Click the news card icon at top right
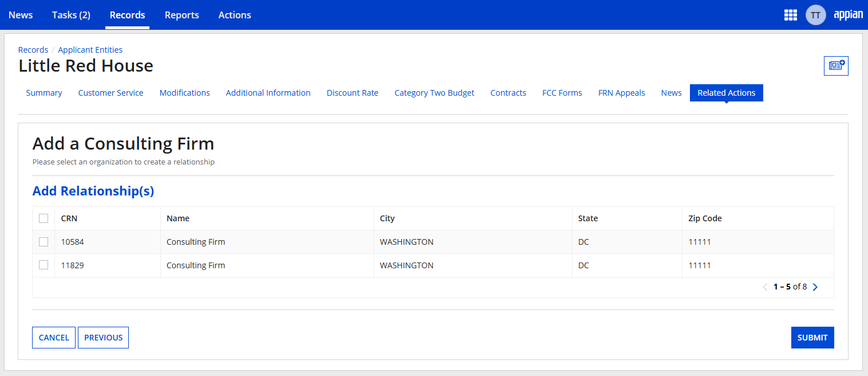This screenshot has height=376, width=868. point(836,66)
